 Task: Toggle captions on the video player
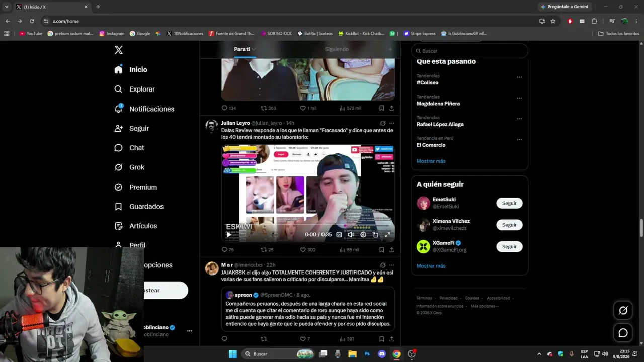(339, 235)
